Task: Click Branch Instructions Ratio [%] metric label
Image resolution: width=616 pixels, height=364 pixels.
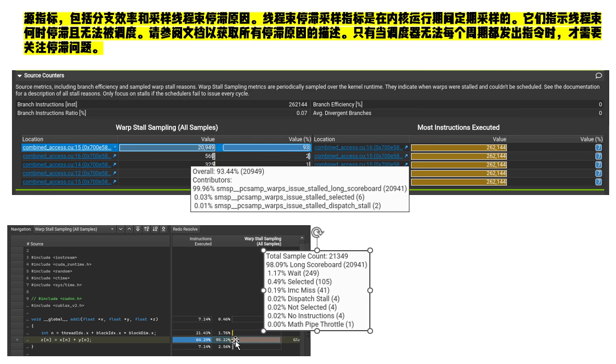Action: [52, 113]
